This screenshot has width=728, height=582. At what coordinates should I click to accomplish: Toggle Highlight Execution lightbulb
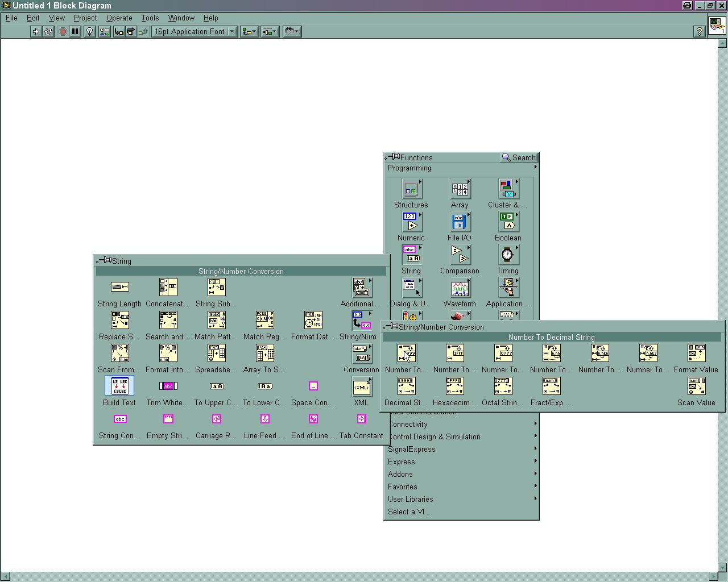[x=89, y=32]
